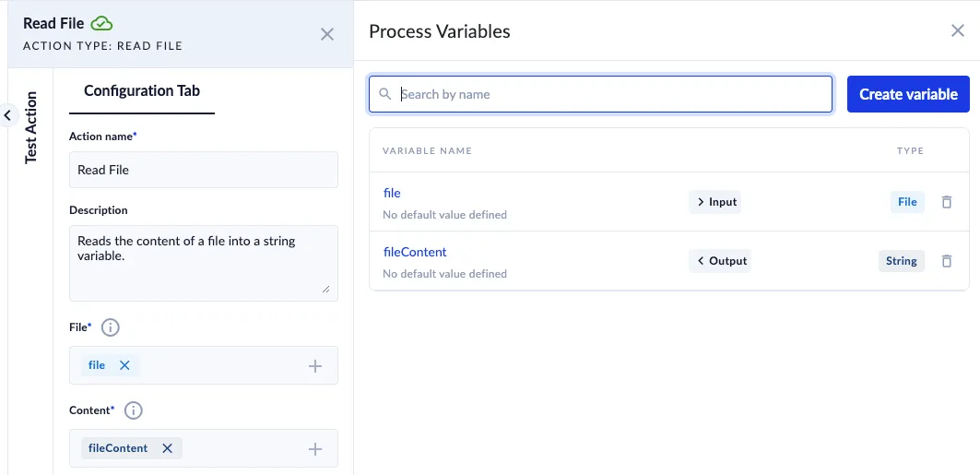Delete the fileContent variable with trash icon
980x475 pixels.
(946, 261)
